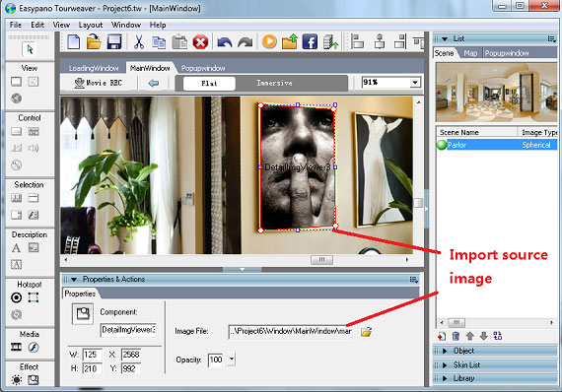Select the Parlor scene row
Image resolution: width=562 pixels, height=392 pixels.
[x=496, y=145]
